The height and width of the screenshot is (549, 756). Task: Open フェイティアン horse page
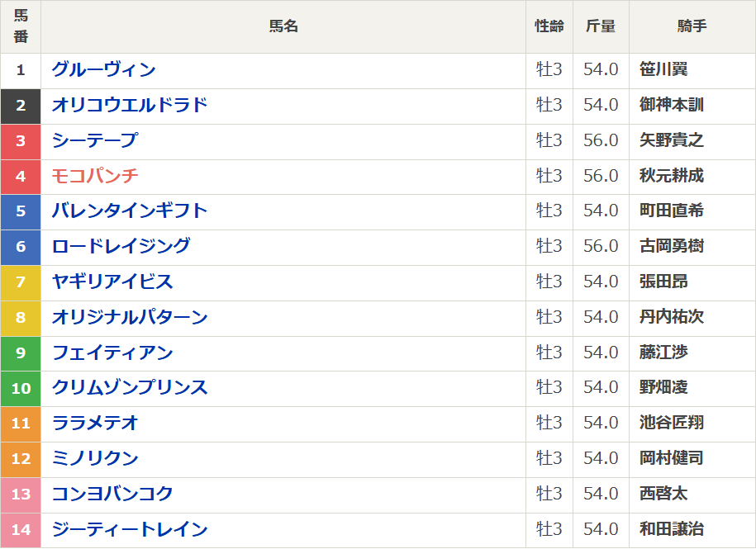coord(112,353)
